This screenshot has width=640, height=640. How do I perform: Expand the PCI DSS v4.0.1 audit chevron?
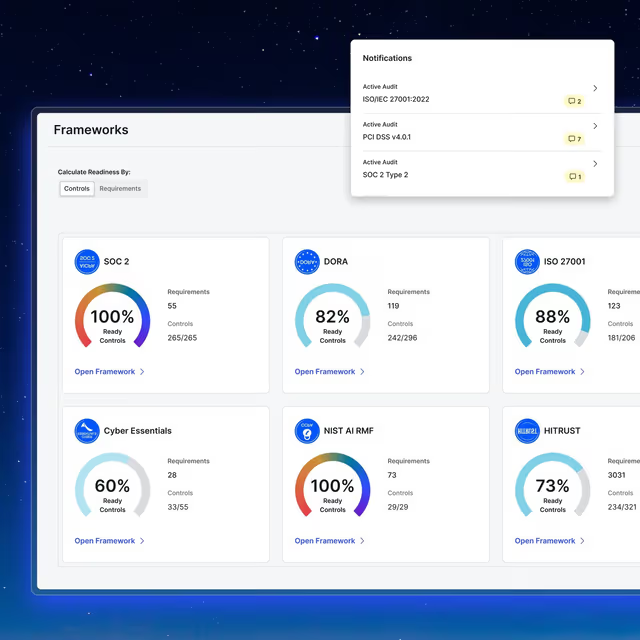(595, 126)
